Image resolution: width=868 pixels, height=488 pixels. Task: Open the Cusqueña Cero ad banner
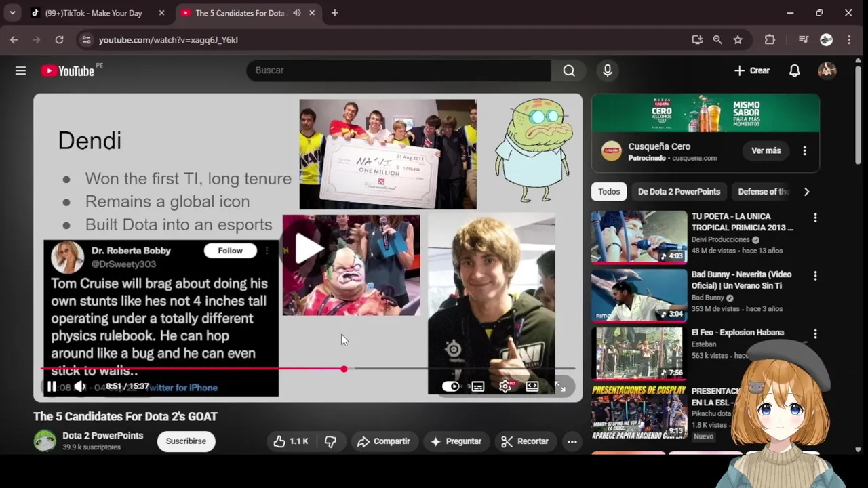tap(705, 113)
